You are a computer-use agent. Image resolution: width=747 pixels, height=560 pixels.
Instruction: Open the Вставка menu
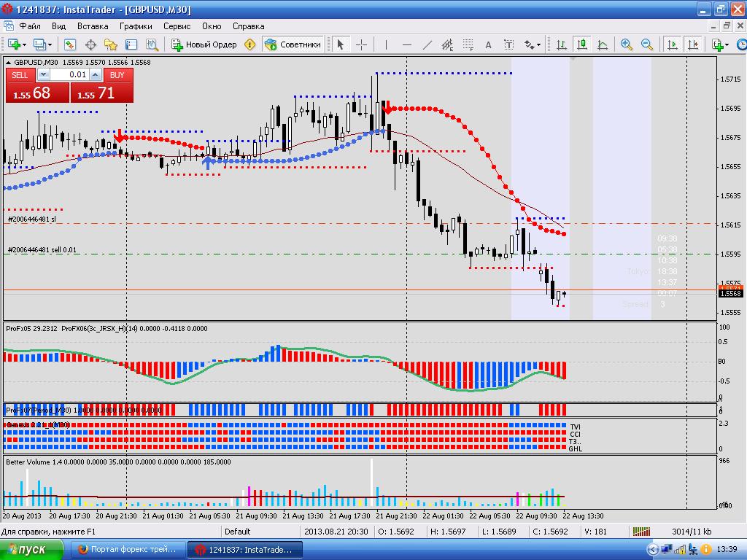[x=93, y=26]
